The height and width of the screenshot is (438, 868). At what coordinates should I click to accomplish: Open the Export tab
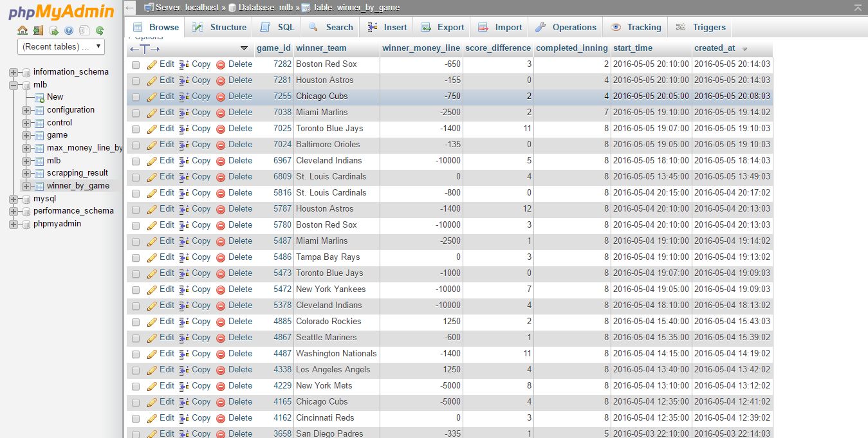point(442,27)
